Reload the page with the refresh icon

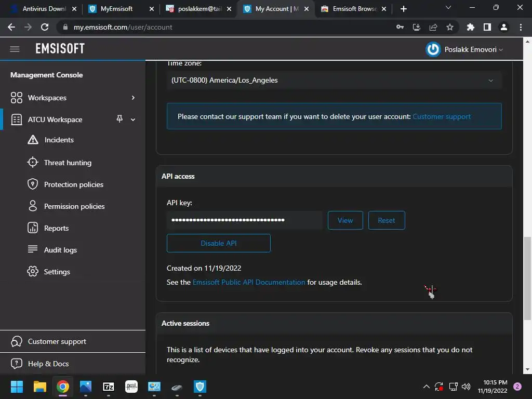45,27
